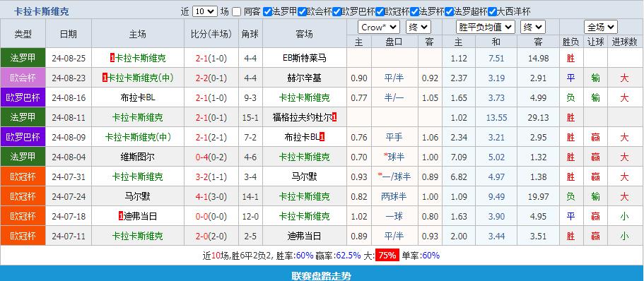The height and width of the screenshot is (281, 644).
Task: Uncheck the 大西洋杯 checkbox
Action: click(x=493, y=12)
